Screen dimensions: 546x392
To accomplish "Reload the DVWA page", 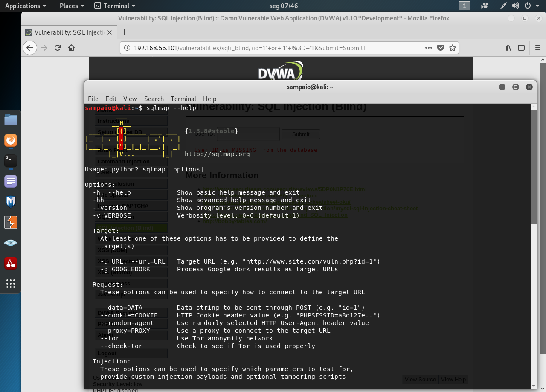I will point(58,48).
